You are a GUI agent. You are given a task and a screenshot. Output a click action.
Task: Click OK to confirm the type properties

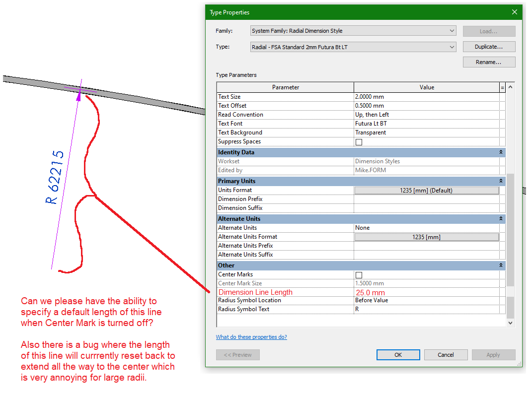click(x=398, y=354)
